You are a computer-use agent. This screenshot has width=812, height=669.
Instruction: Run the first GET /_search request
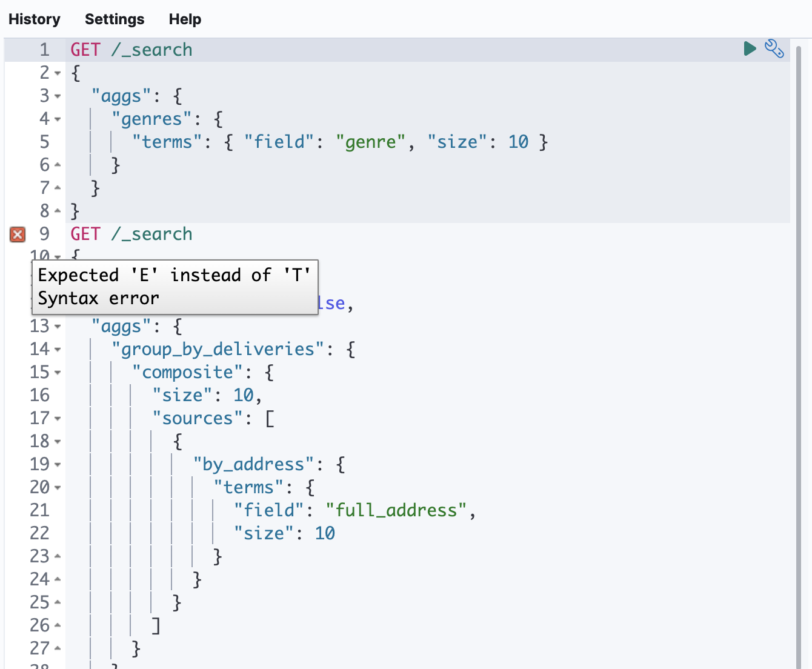[749, 49]
